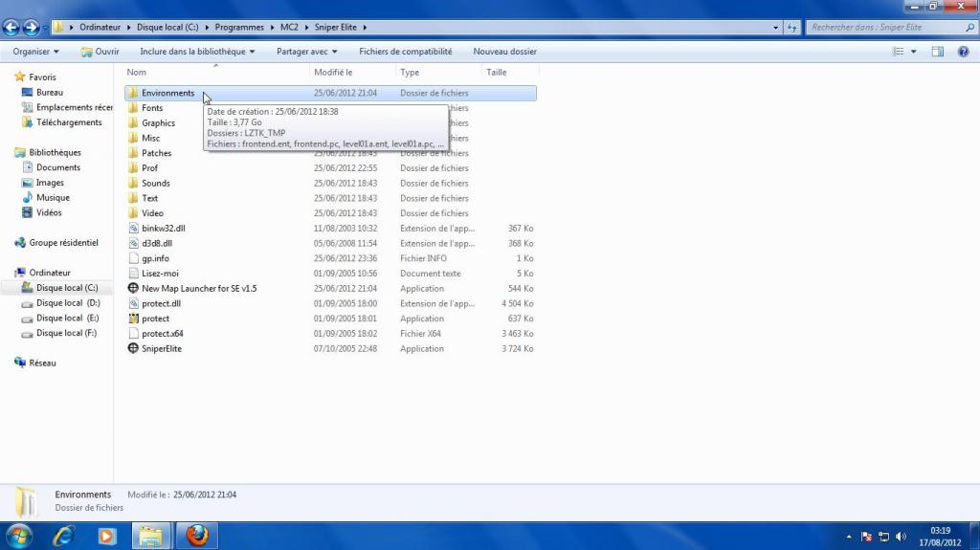The width and height of the screenshot is (980, 550).
Task: Click the Windows Explorer taskbar button
Action: 150,536
